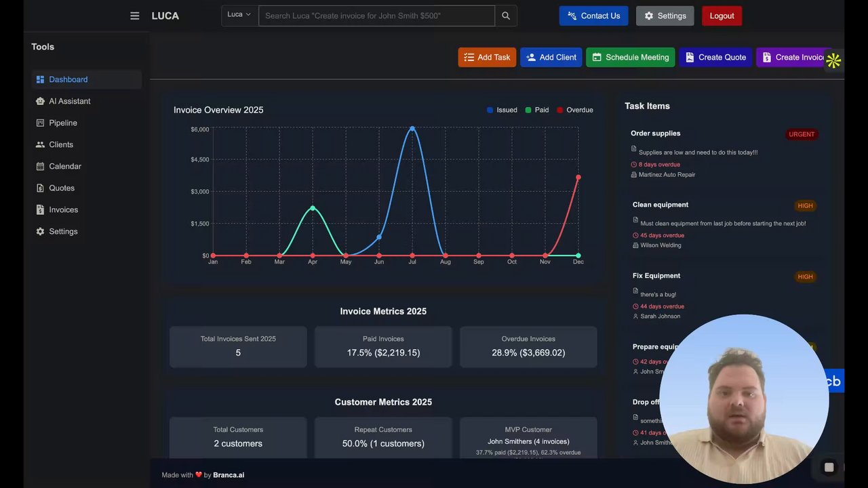Screen dimensions: 868x488
Task: Click the Add Task button
Action: click(487, 57)
